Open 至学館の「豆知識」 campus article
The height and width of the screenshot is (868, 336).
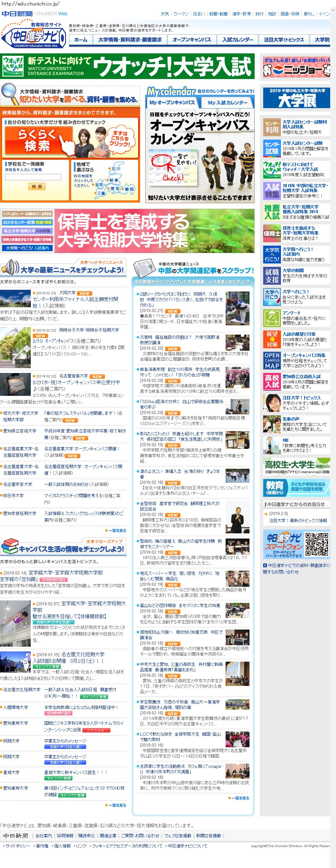pyautogui.click(x=19, y=579)
